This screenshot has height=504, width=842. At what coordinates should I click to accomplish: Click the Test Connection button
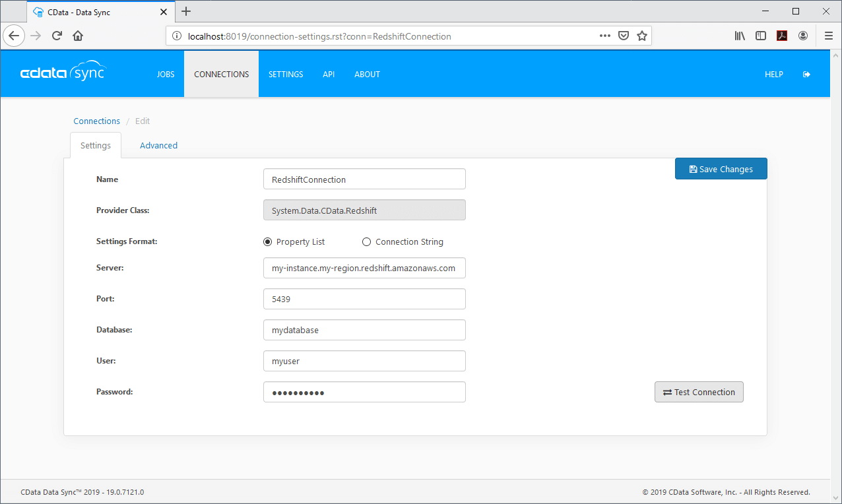[699, 392]
